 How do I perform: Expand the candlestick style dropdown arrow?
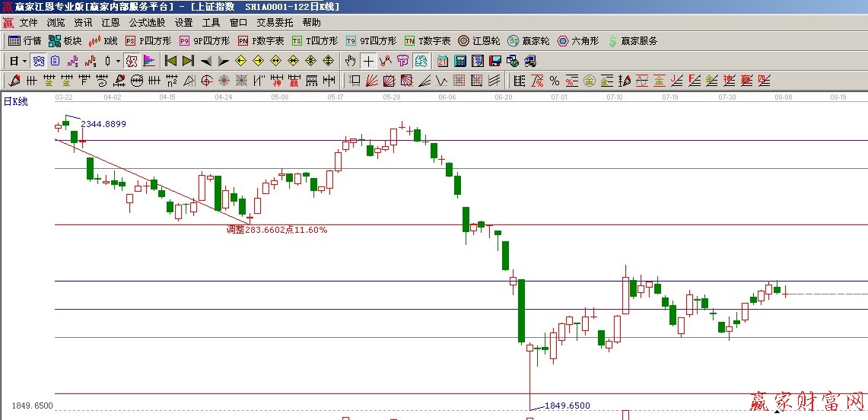[x=116, y=61]
